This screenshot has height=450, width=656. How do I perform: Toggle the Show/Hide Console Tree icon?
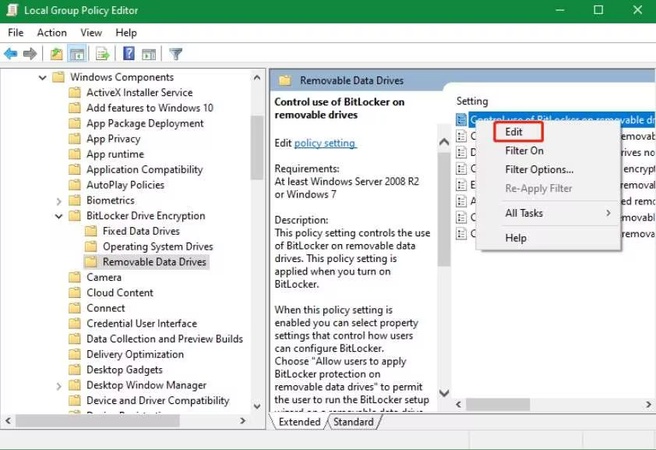[77, 54]
